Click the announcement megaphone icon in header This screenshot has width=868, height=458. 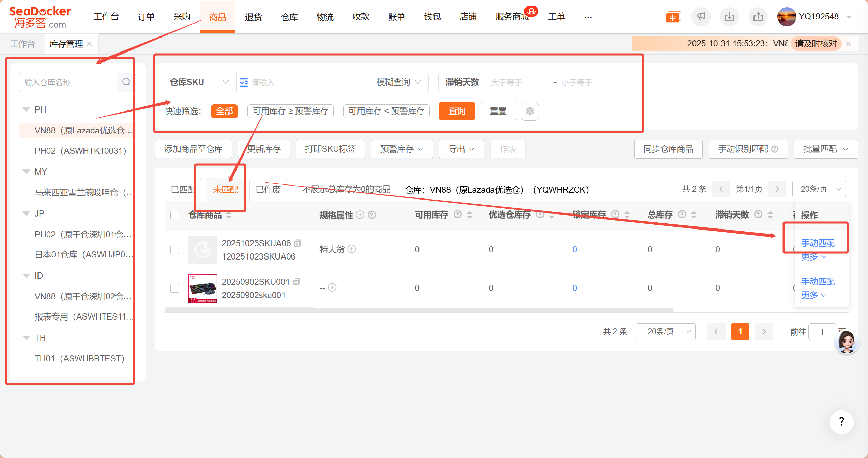701,16
